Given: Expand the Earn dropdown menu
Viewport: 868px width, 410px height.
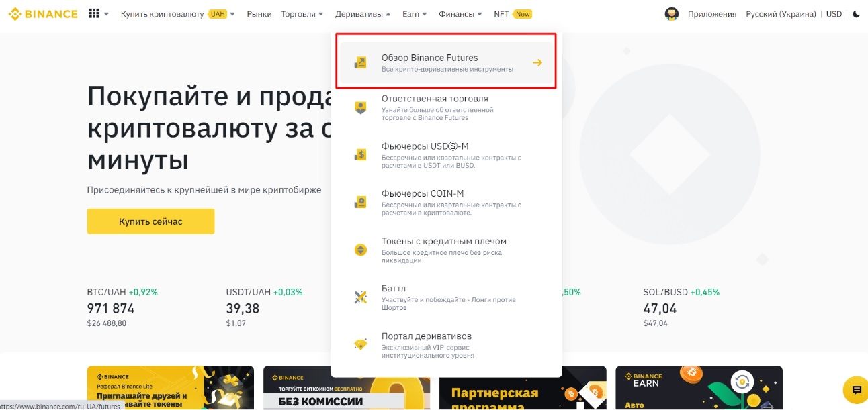Looking at the screenshot, I should (x=414, y=14).
